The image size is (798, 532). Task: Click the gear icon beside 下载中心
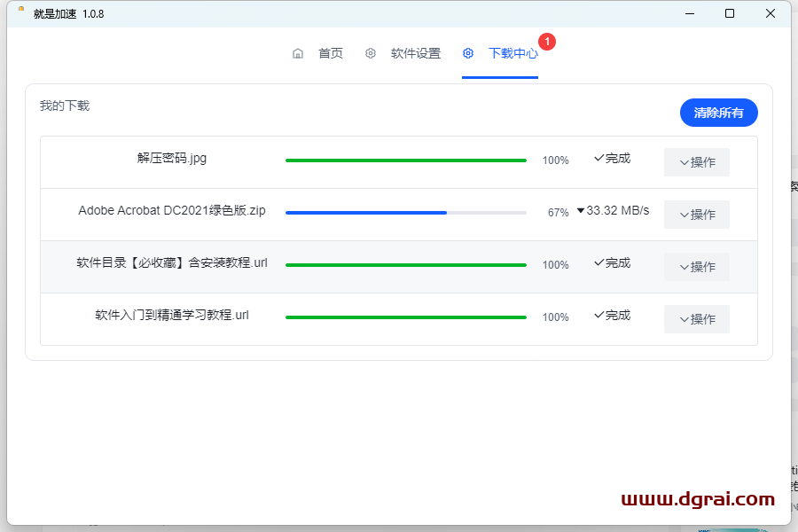point(468,53)
